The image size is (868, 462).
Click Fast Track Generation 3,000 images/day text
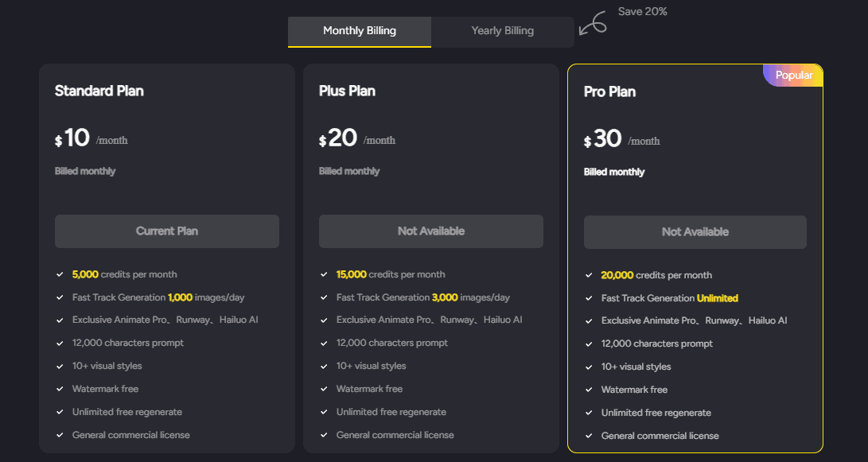[423, 297]
